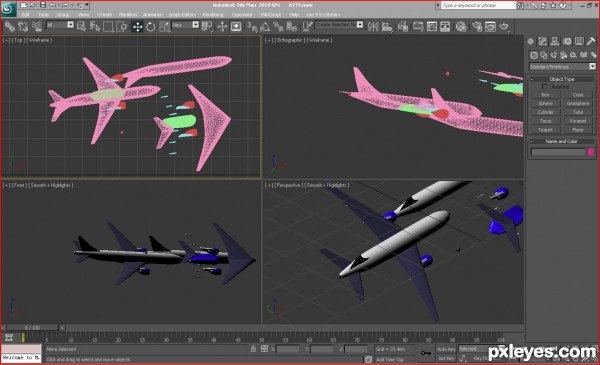Switch to Modify panel tab
Screen dimensions: 600x365
[543, 41]
